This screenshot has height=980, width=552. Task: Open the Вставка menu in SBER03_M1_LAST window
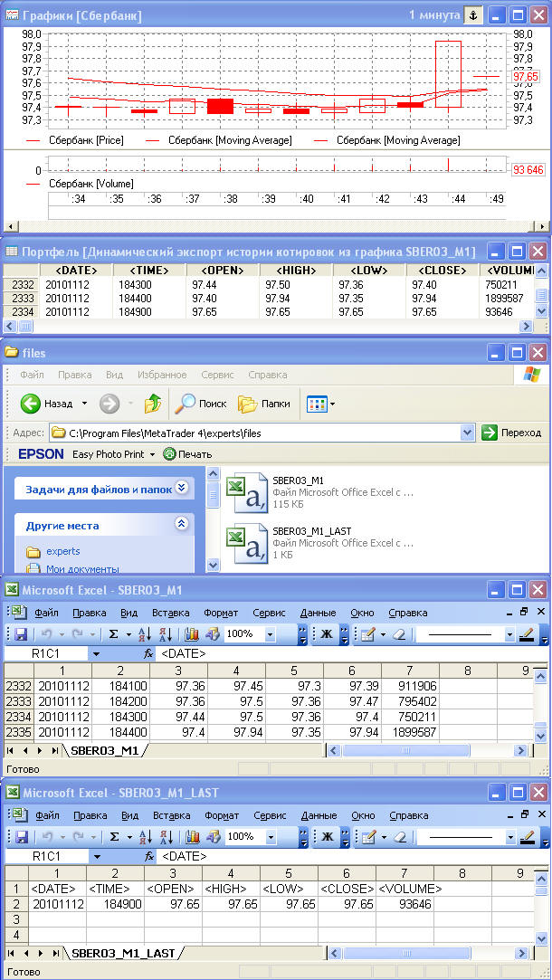[171, 815]
